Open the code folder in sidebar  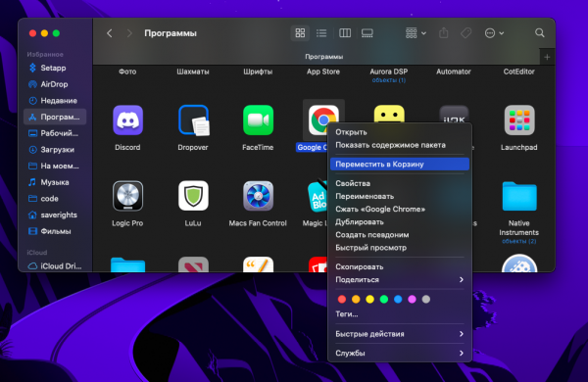point(55,198)
